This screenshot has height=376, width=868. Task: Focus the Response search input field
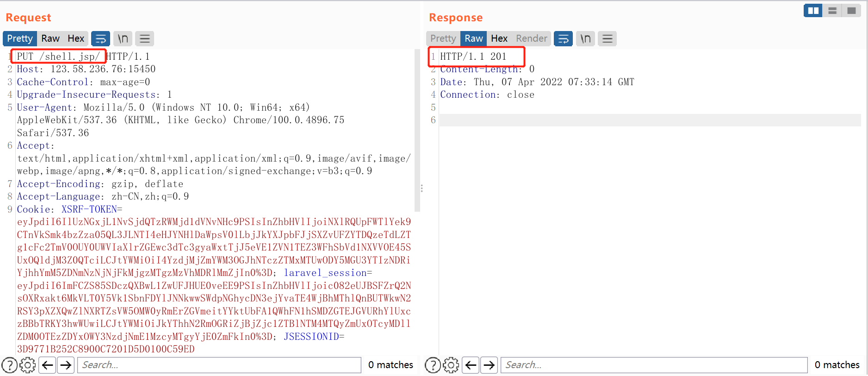click(654, 365)
